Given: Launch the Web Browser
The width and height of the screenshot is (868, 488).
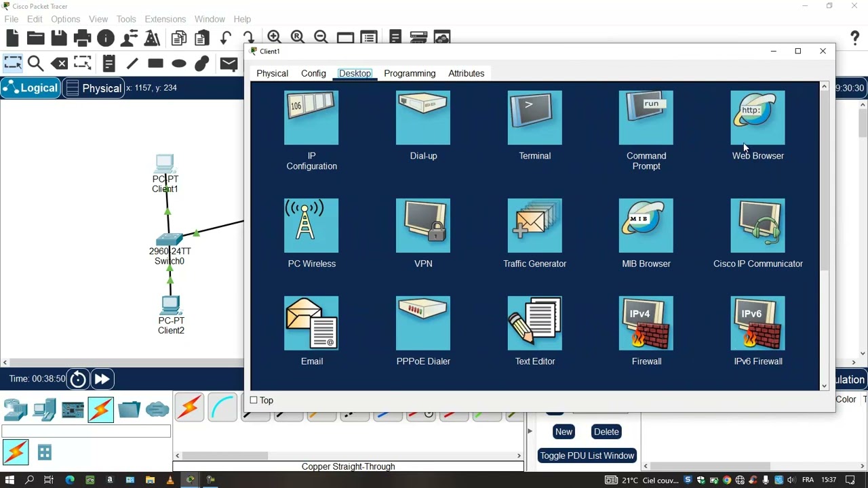Looking at the screenshot, I should [757, 125].
